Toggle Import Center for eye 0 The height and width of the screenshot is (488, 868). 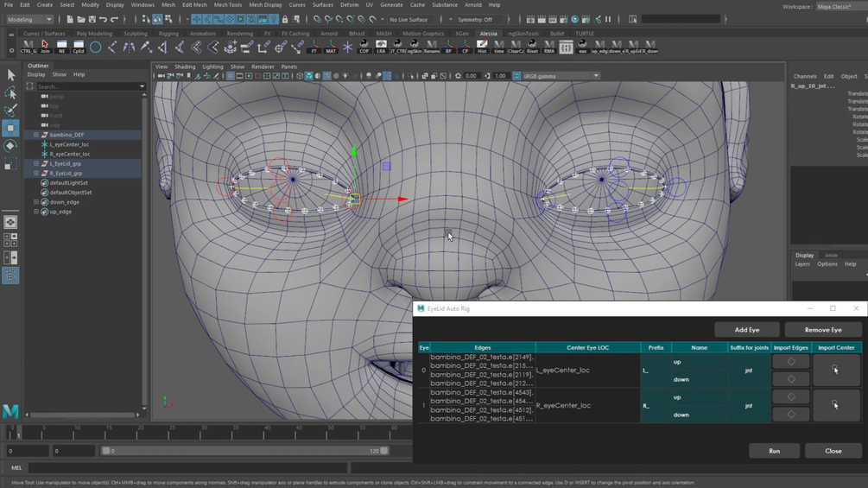835,370
